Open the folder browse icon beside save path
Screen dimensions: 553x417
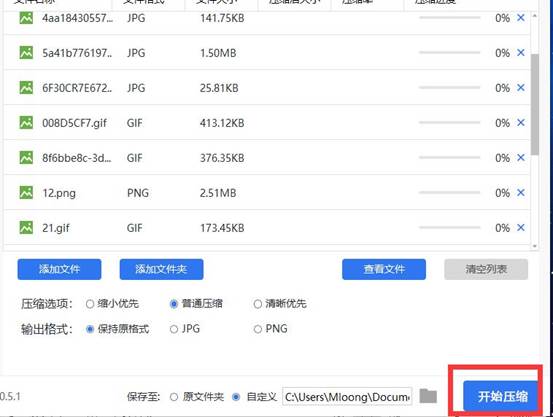(x=428, y=396)
